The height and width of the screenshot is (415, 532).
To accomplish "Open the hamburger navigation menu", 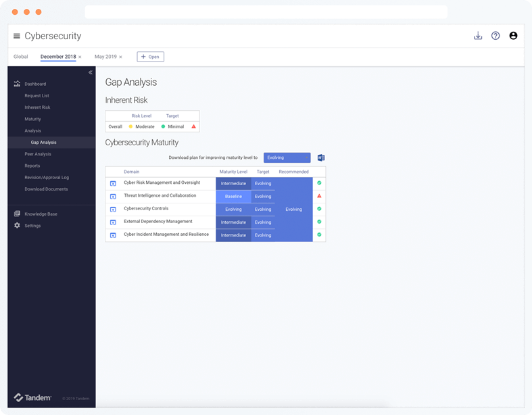I will [x=17, y=36].
